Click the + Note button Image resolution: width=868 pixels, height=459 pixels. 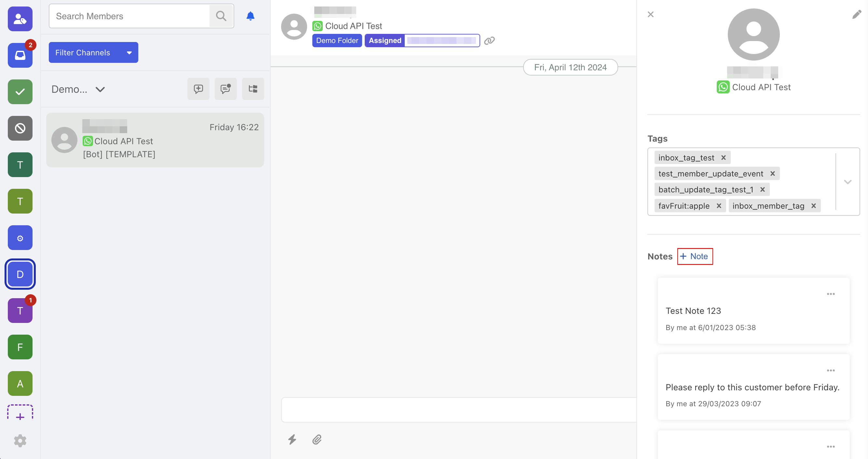tap(695, 256)
